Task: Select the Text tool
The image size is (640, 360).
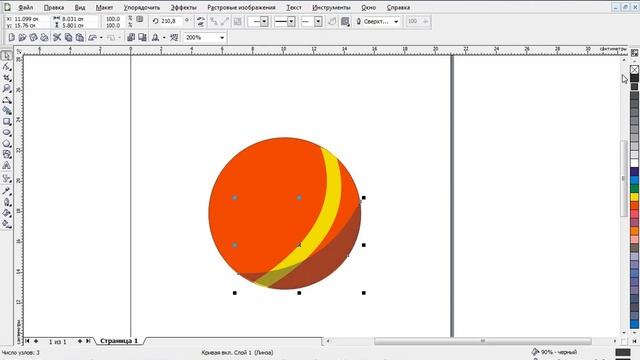Action: coord(7,166)
